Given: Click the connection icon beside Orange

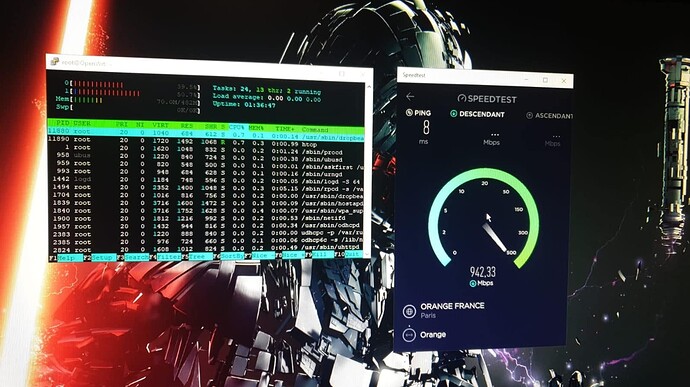Looking at the screenshot, I should [x=409, y=335].
